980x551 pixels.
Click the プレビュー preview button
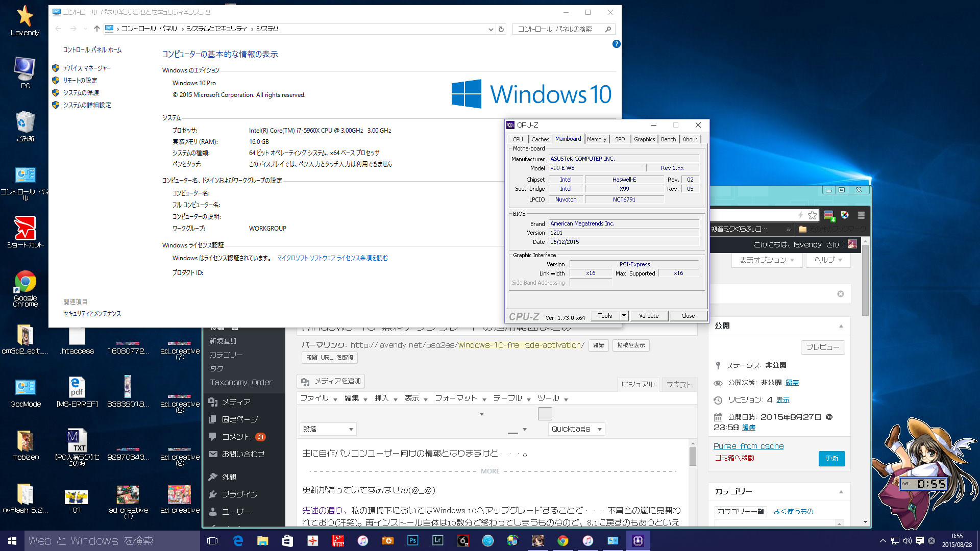coord(822,347)
